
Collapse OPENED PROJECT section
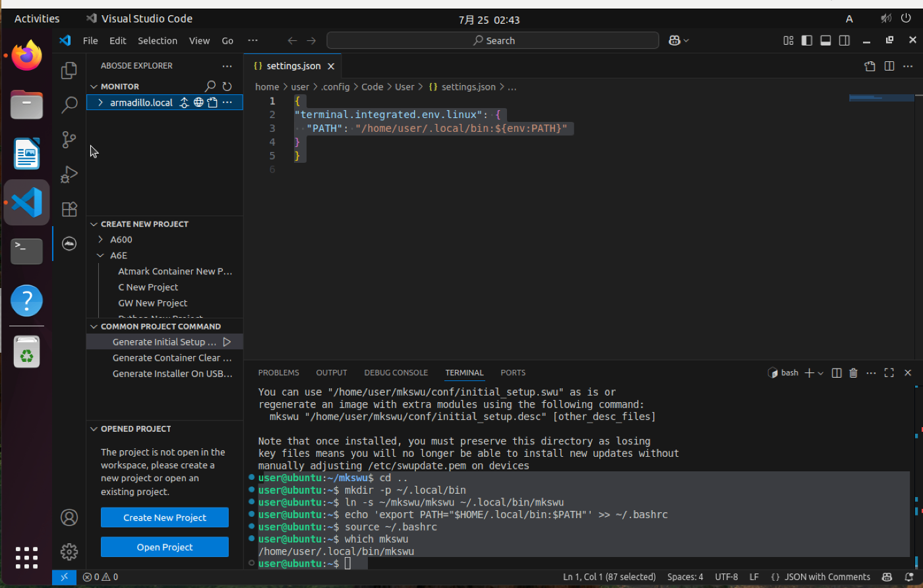[94, 428]
